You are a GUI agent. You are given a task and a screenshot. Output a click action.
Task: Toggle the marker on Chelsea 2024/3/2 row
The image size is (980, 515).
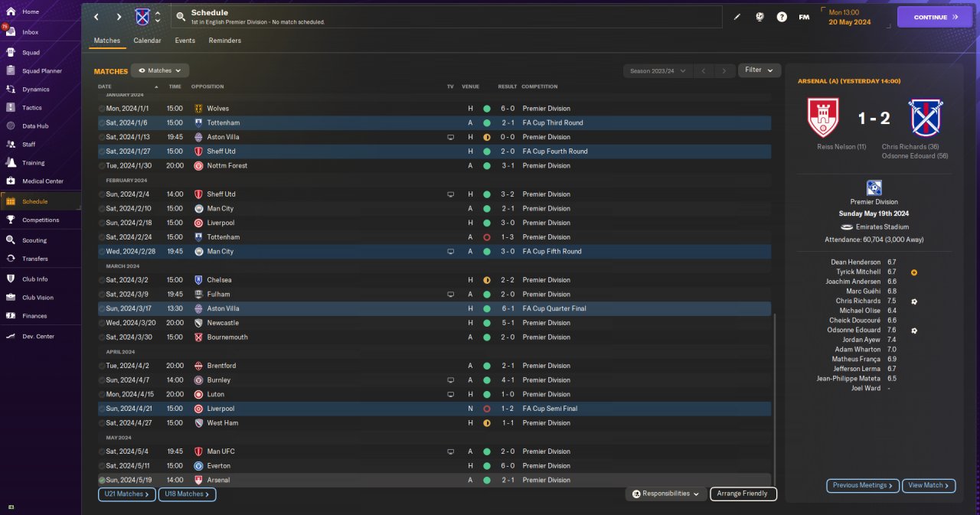(102, 280)
